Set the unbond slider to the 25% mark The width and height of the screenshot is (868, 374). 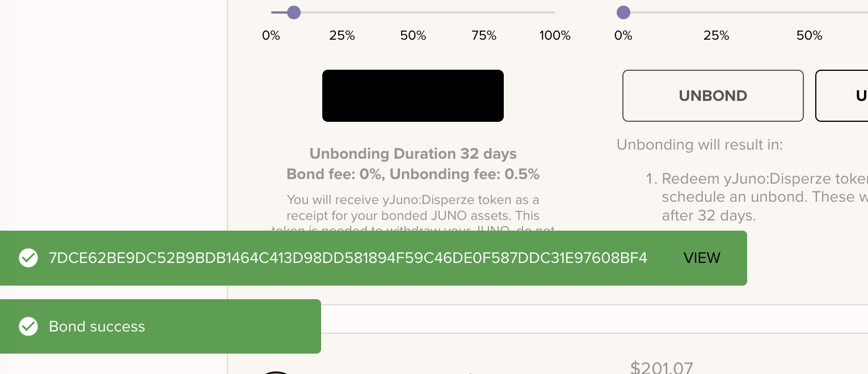point(716,12)
